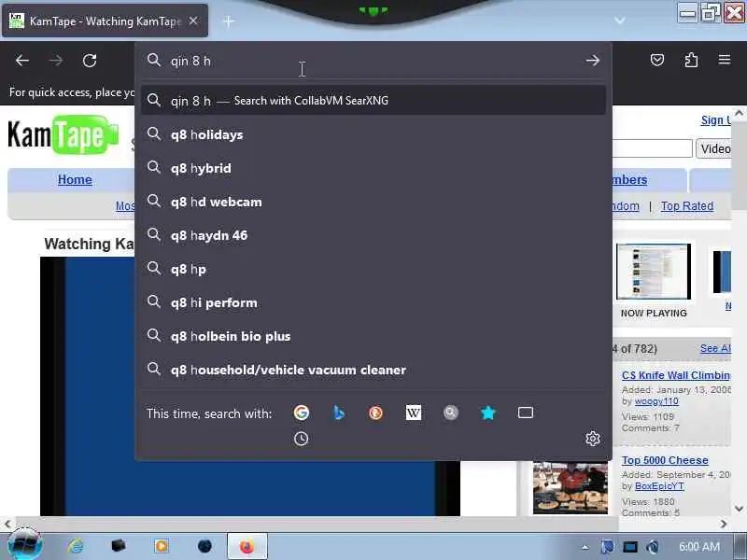The image size is (747, 560).
Task: Open the black cube taskbar app
Action: (119, 546)
